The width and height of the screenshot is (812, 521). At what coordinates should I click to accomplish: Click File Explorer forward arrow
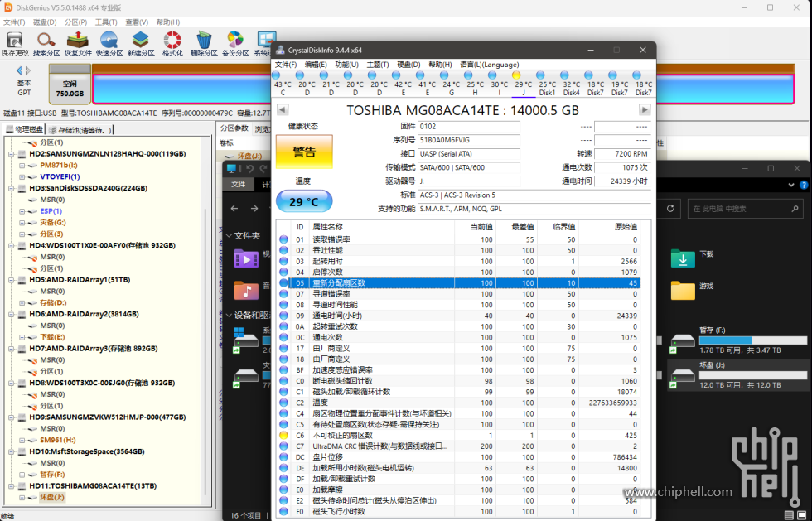pos(254,208)
